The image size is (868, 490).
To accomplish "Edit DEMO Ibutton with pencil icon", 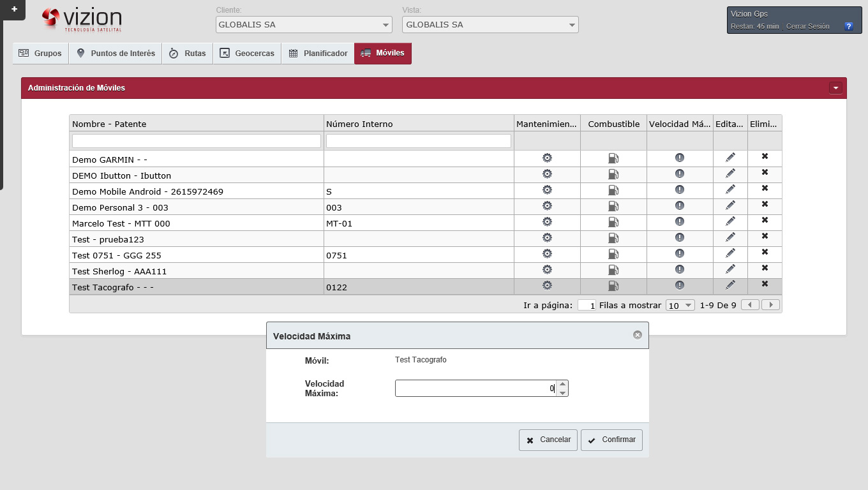I will point(731,174).
